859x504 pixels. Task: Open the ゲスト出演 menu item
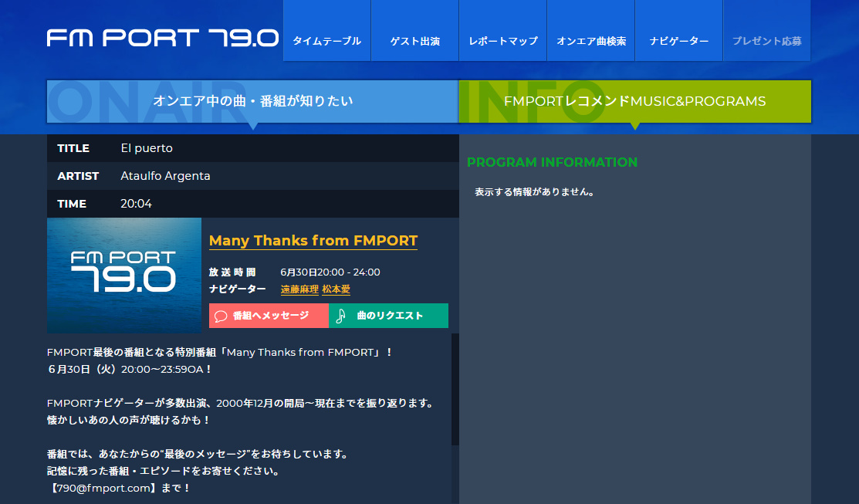(x=414, y=31)
